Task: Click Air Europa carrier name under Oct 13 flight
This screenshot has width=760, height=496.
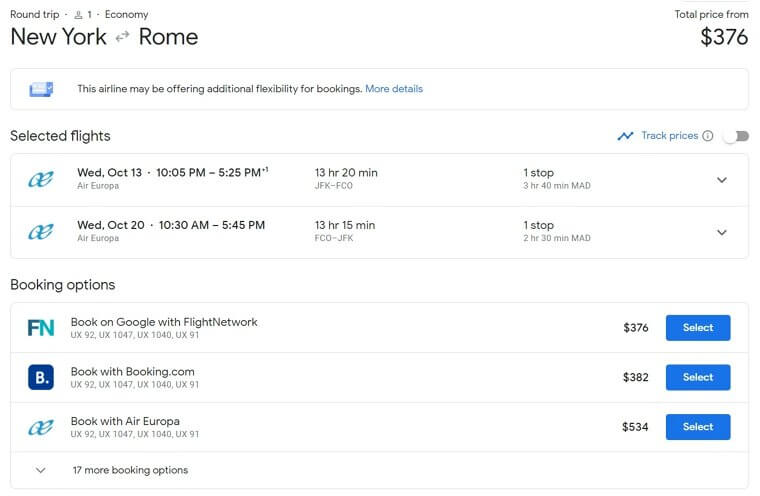Action: point(98,186)
